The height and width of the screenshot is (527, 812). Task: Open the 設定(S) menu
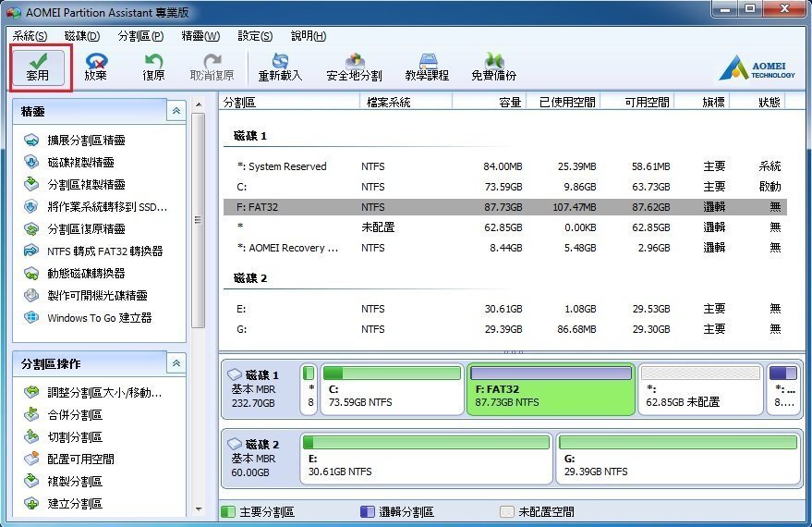pyautogui.click(x=255, y=36)
